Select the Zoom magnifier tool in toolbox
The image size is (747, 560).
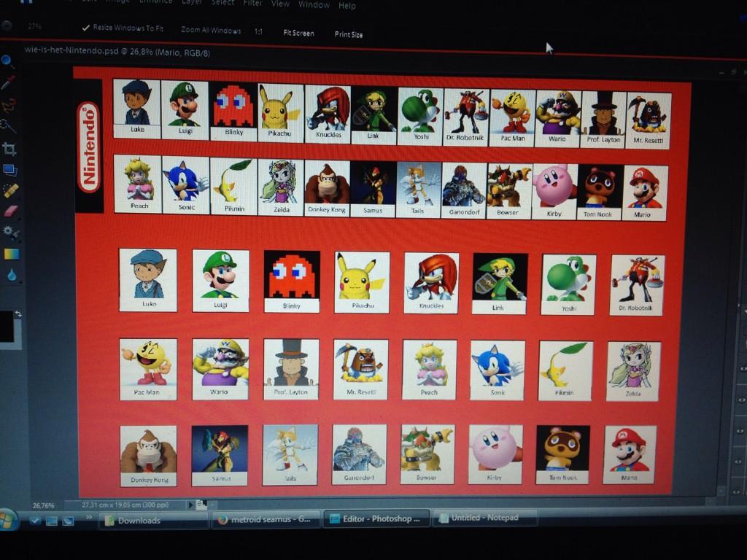click(x=7, y=61)
